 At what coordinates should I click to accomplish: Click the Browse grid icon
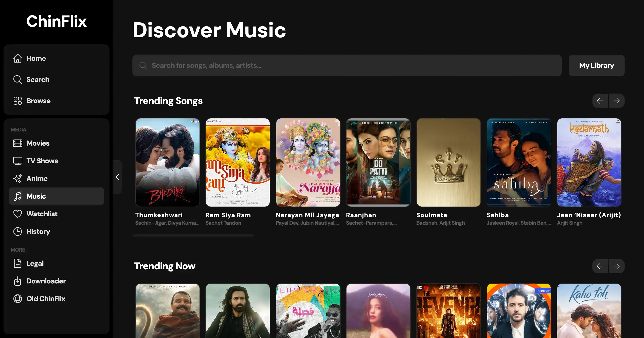click(17, 101)
